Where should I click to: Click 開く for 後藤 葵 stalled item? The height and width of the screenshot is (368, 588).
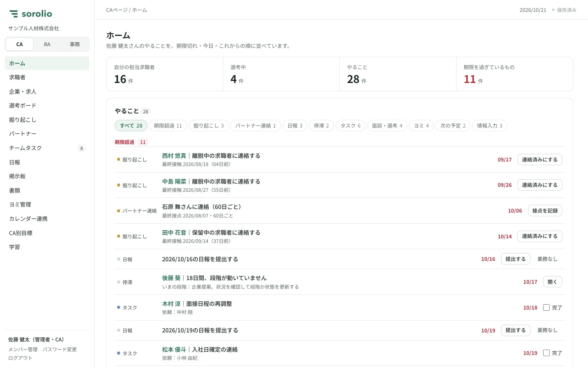(x=552, y=282)
